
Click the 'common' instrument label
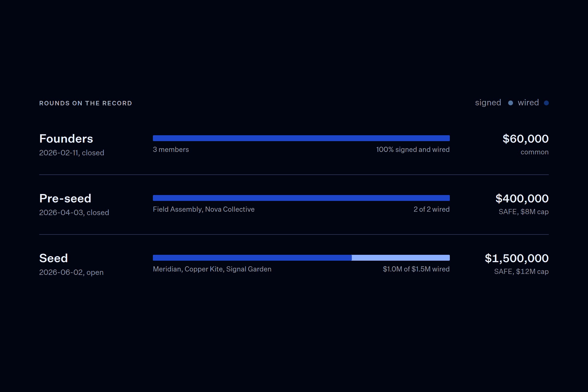[535, 152]
